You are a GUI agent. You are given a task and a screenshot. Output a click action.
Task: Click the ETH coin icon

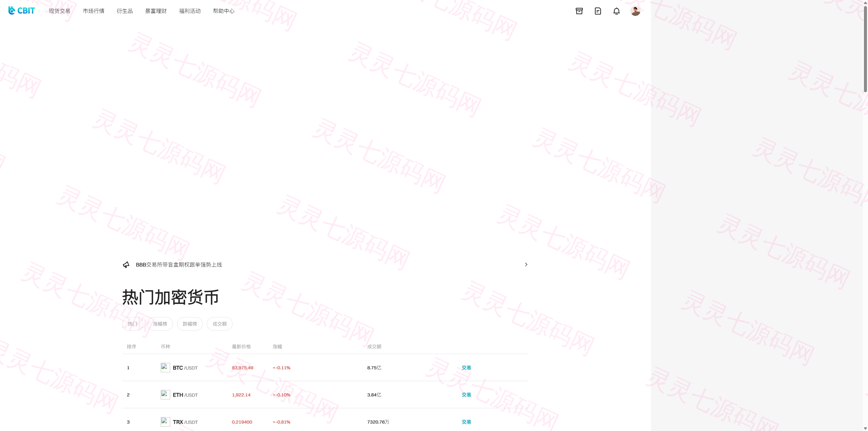[165, 394]
